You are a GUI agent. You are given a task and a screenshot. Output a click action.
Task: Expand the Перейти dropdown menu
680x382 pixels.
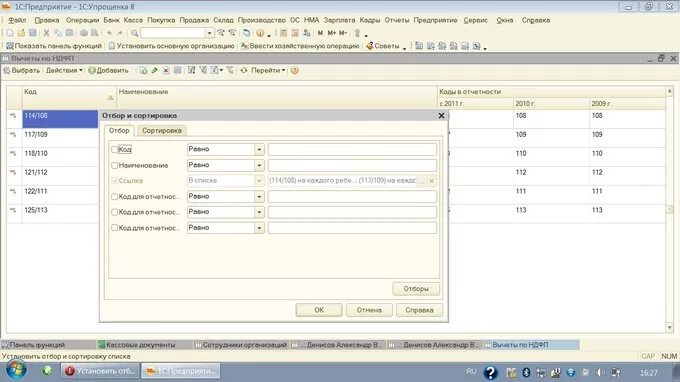268,70
